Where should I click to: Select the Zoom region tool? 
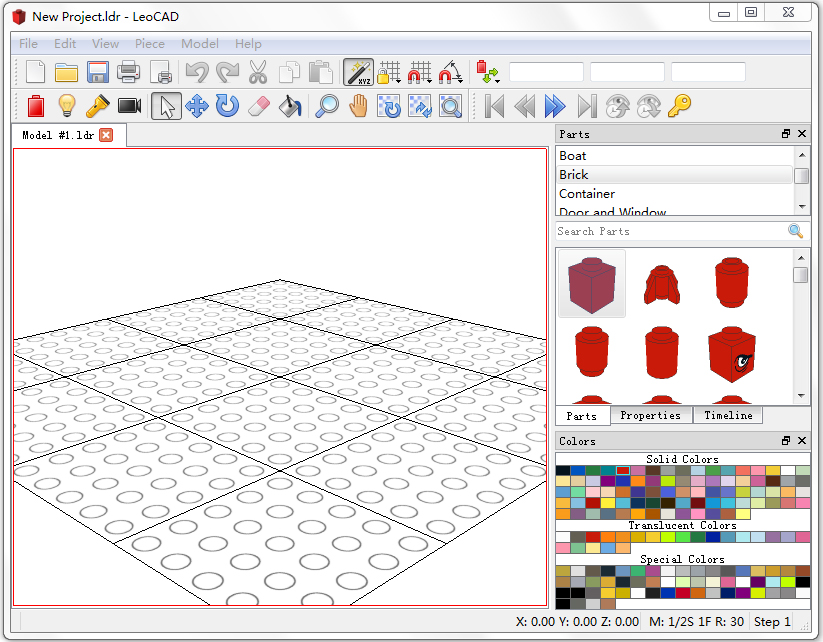click(450, 106)
